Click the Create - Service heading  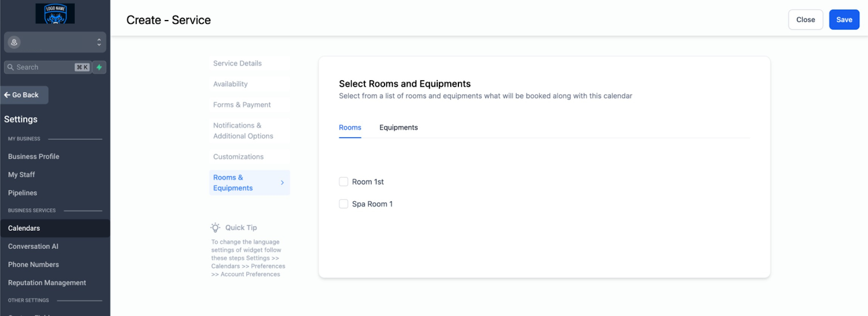169,20
